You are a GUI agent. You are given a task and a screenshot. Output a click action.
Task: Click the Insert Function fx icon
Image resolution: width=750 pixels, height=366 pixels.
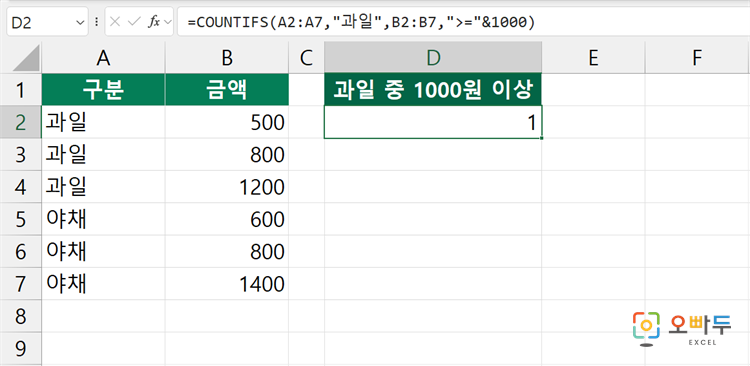[x=154, y=22]
